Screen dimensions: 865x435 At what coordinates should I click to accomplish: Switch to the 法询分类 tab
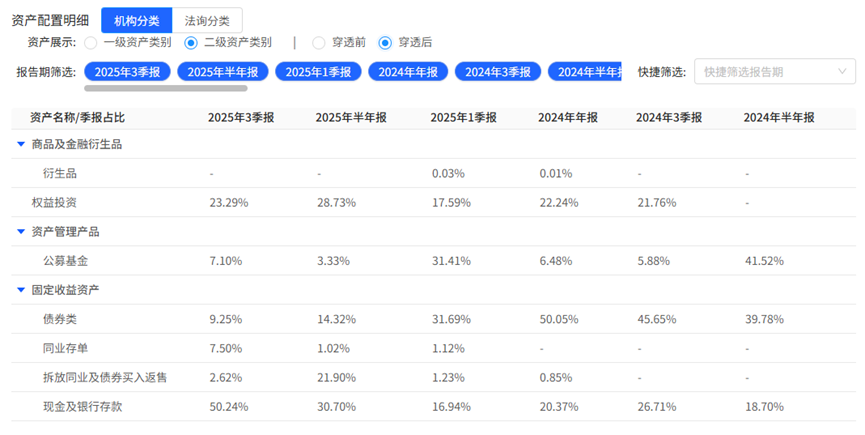tap(207, 20)
